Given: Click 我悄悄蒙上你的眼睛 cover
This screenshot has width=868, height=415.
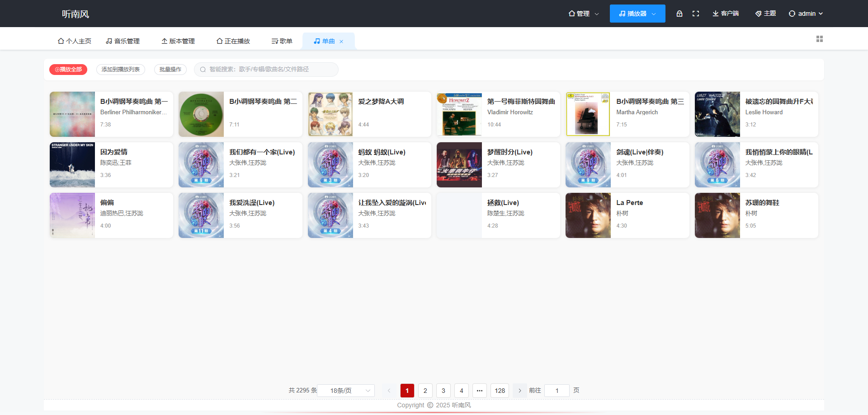Looking at the screenshot, I should click(717, 165).
